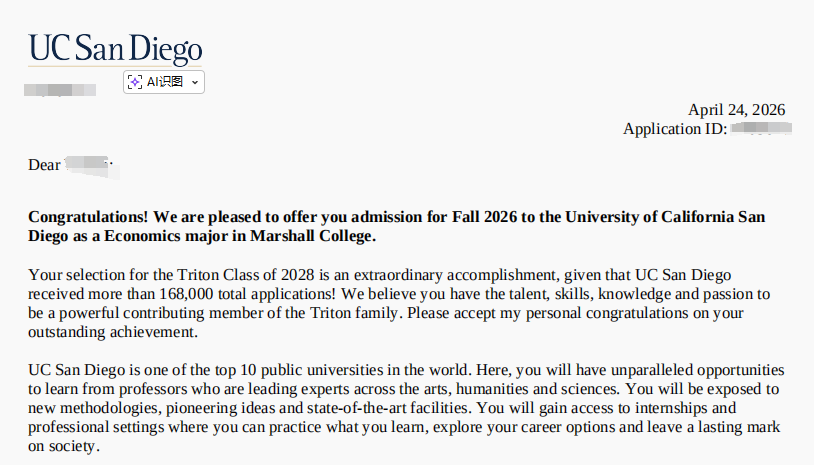
Task: Click the blurred Application ID number
Action: click(760, 129)
